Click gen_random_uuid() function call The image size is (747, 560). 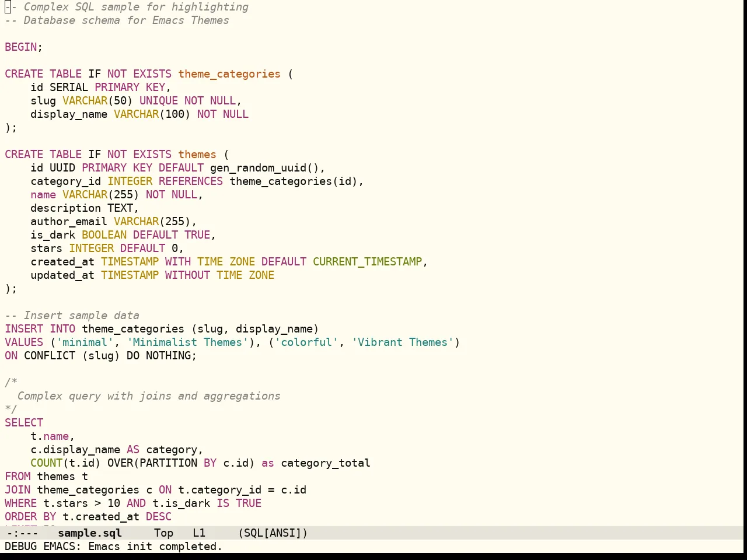point(265,168)
